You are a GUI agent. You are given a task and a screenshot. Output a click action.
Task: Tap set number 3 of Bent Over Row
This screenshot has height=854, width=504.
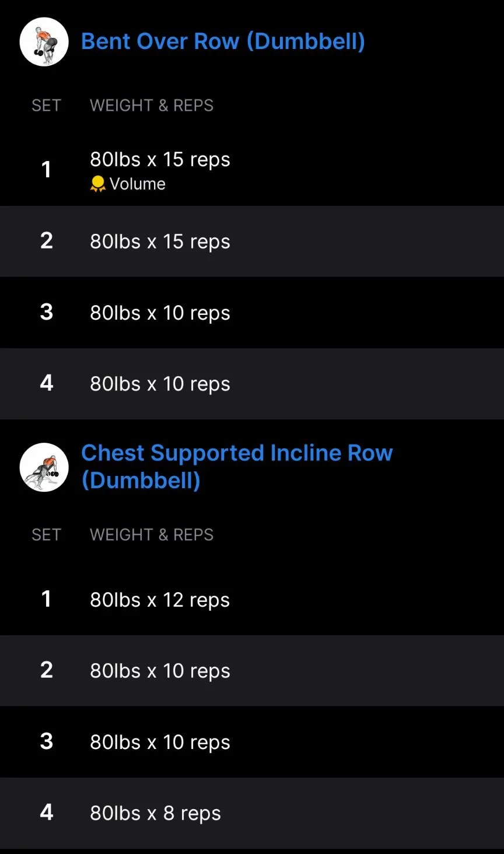tap(47, 312)
